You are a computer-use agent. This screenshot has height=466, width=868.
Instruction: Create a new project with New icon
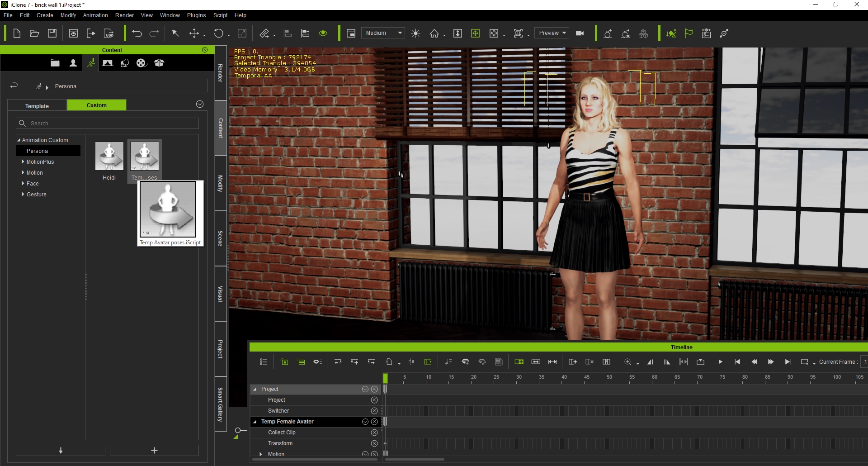pyautogui.click(x=17, y=33)
